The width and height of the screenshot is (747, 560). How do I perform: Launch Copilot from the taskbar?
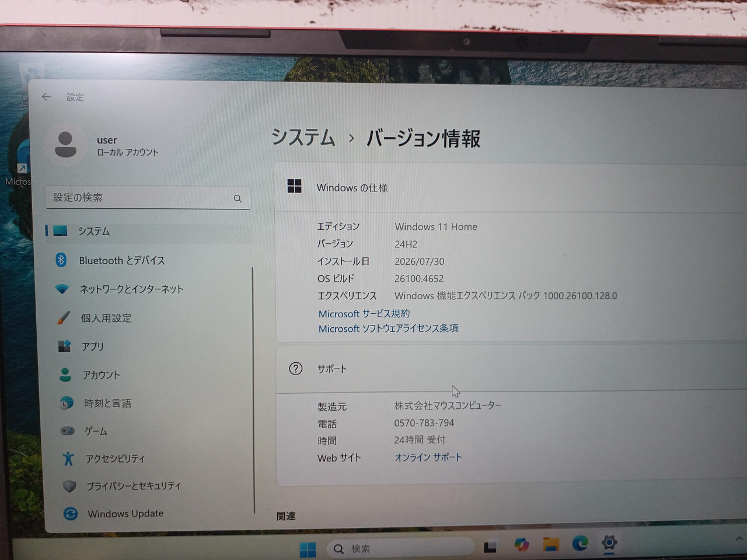521,545
